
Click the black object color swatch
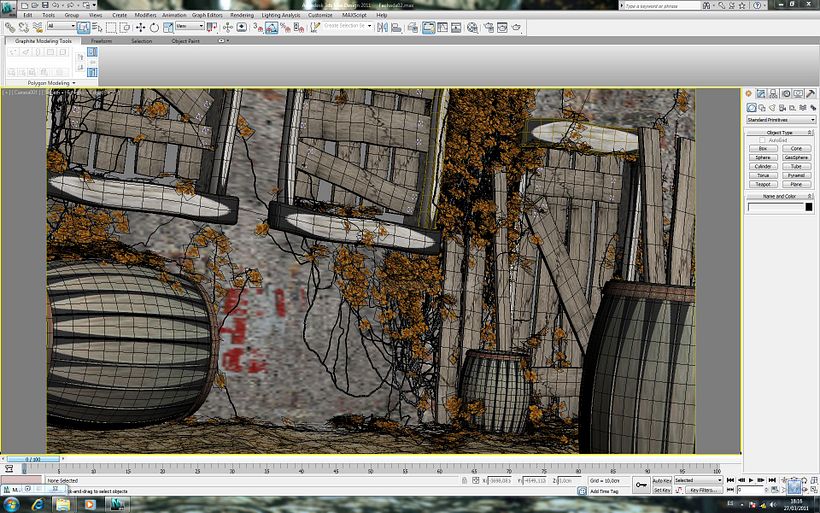(x=808, y=207)
